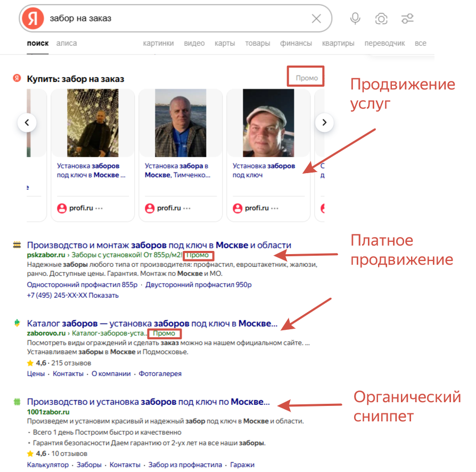Switch to the 'картинки' tab
Image resolution: width=476 pixels, height=472 pixels.
[x=159, y=43]
